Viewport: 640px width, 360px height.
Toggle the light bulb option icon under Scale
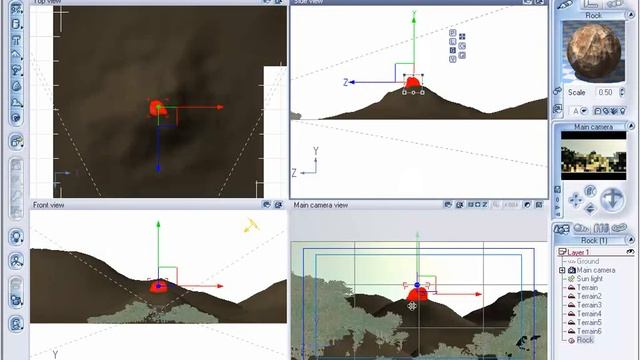point(622,111)
